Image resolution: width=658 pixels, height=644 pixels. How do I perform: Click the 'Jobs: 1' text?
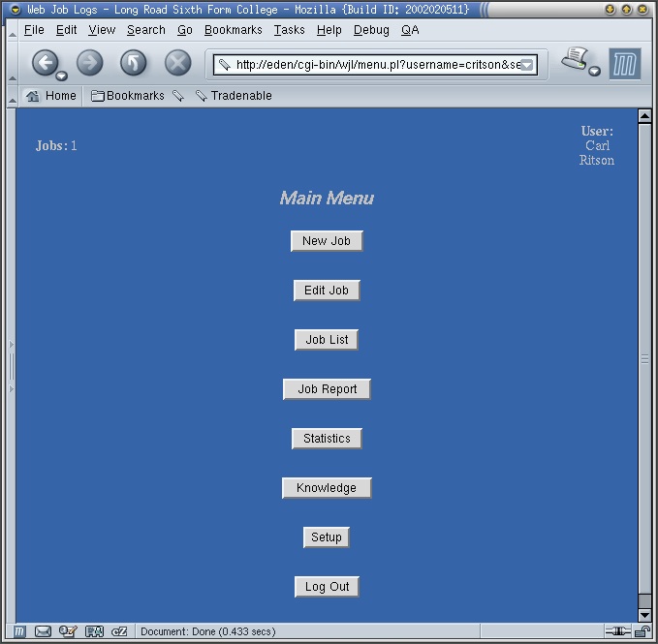click(56, 146)
